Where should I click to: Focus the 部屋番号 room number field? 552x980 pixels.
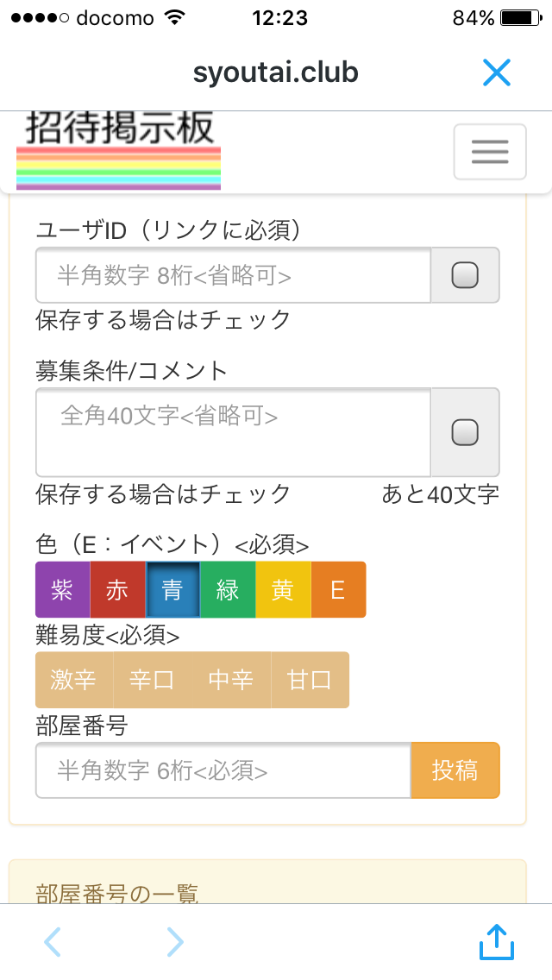(223, 770)
